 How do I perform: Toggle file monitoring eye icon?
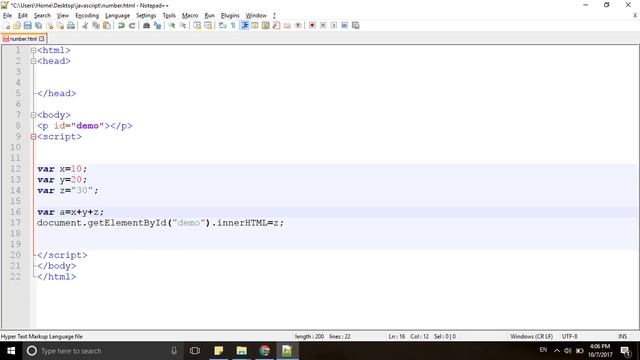click(x=298, y=25)
